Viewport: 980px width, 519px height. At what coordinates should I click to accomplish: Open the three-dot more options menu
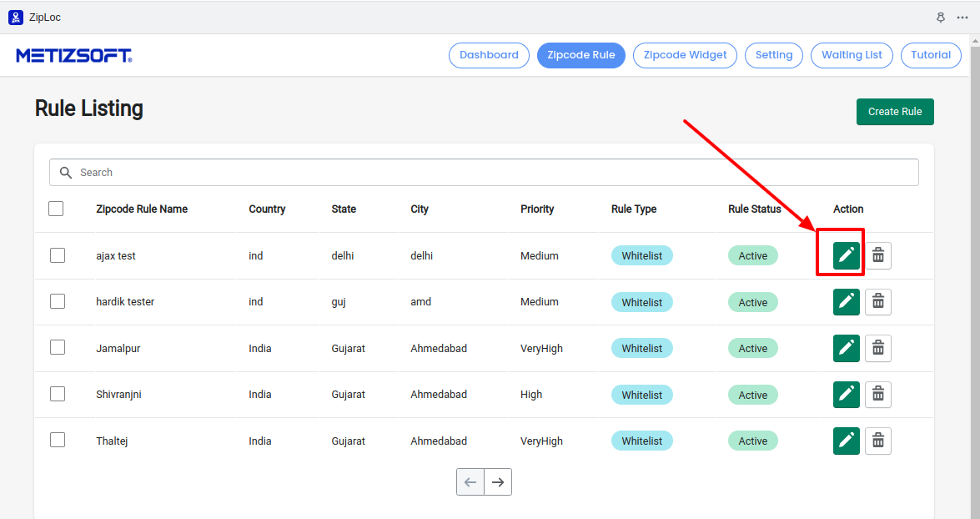tap(962, 17)
